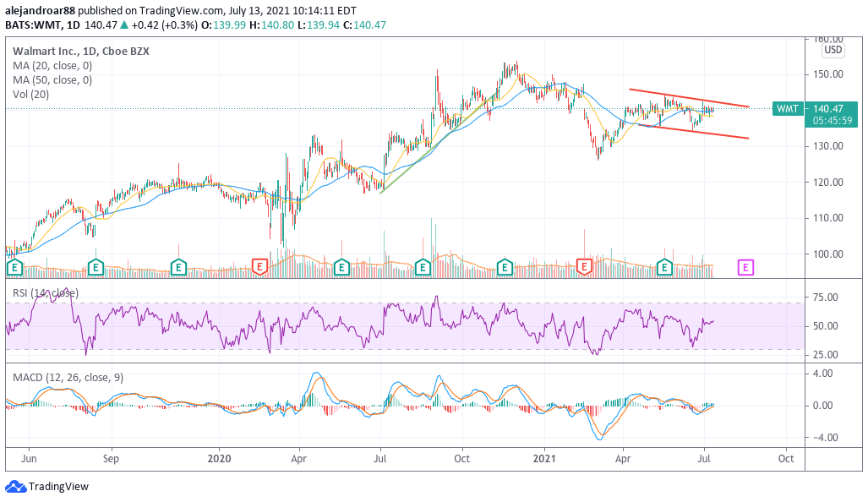Image resolution: width=868 pixels, height=502 pixels.
Task: Click the 130.00 price axis label
Action: pos(828,146)
